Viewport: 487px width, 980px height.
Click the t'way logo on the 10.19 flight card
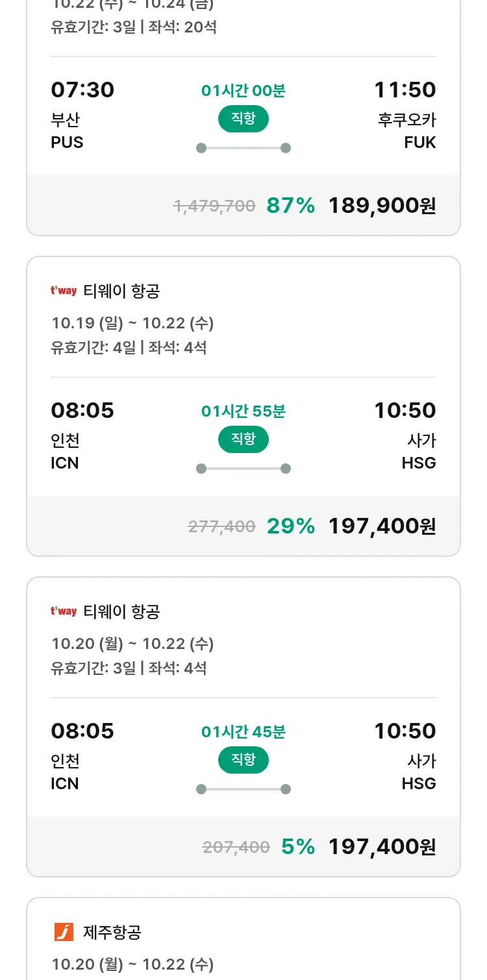click(64, 291)
